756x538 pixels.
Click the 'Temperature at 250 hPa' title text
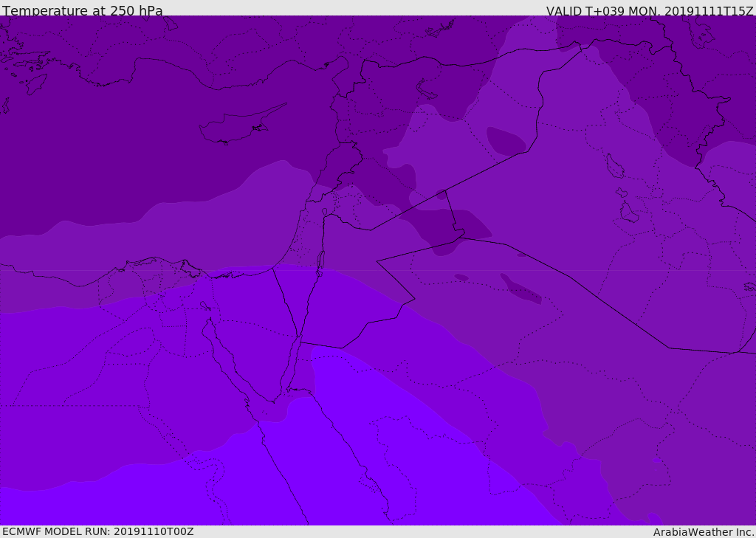(x=83, y=10)
